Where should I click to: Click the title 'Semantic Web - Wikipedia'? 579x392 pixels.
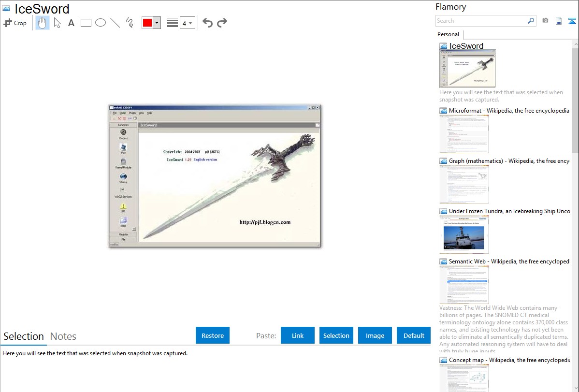coord(509,261)
